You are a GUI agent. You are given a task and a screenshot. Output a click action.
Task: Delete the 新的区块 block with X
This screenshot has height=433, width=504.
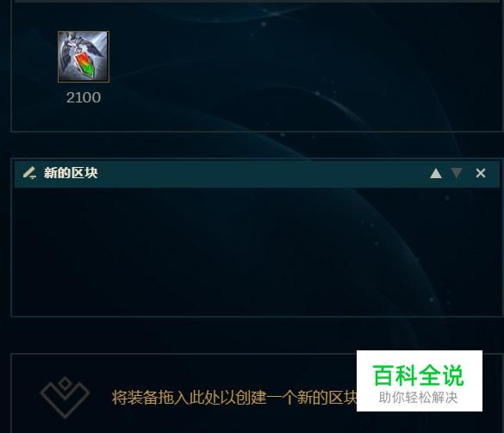point(481,173)
